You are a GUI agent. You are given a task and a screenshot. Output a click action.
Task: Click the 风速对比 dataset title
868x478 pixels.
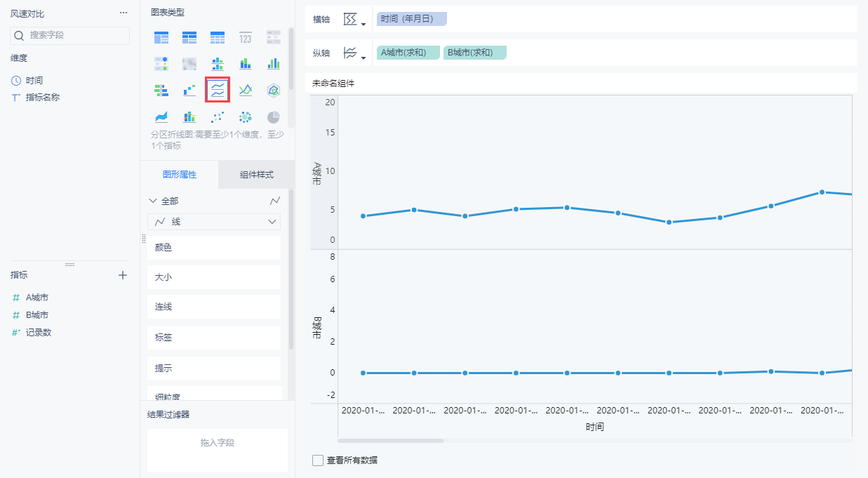pos(27,14)
